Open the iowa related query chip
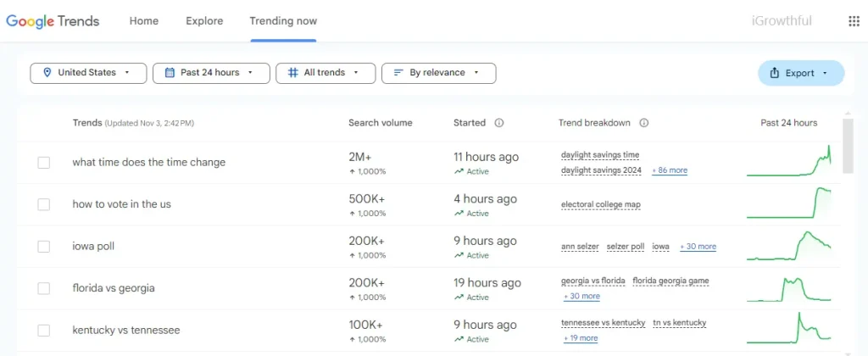Viewport: 868px width, 356px height. [661, 247]
